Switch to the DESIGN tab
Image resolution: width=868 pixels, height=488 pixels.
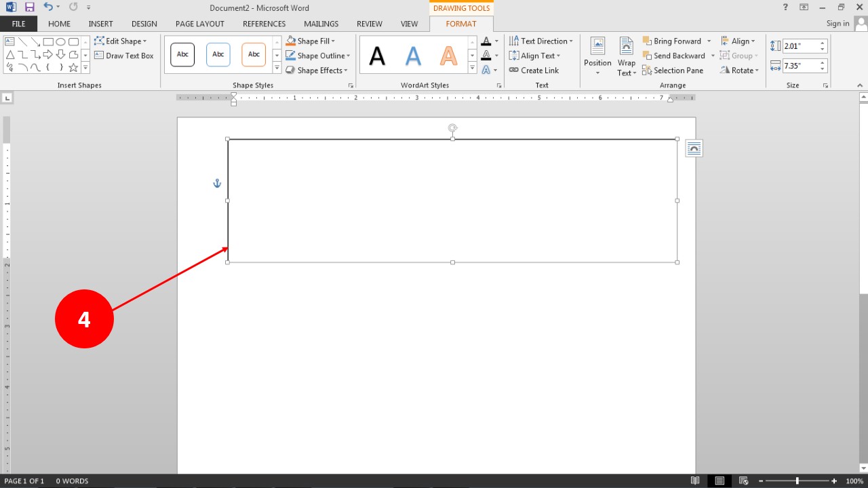click(144, 24)
